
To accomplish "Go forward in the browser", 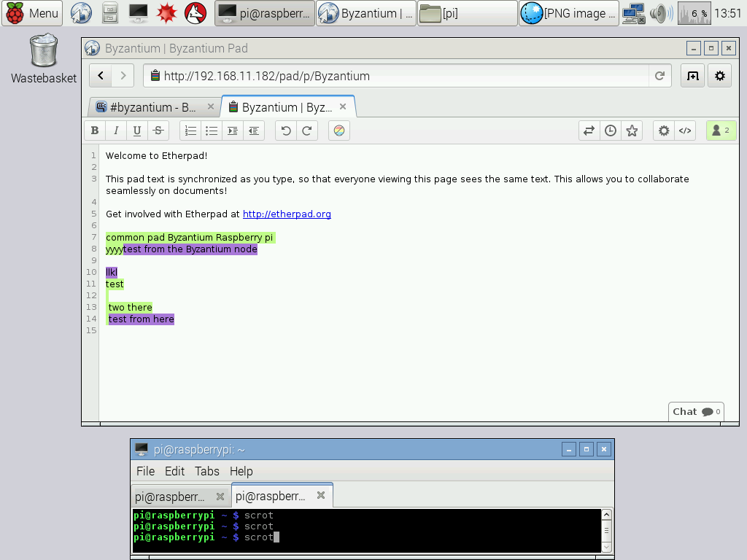I will point(123,76).
